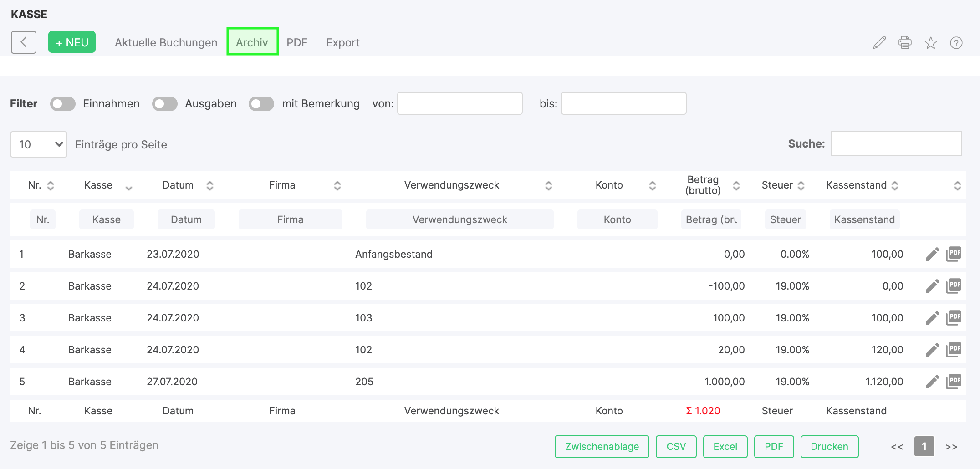This screenshot has width=980, height=469.
Task: Click the pencil edit icon in top toolbar
Action: click(x=879, y=43)
